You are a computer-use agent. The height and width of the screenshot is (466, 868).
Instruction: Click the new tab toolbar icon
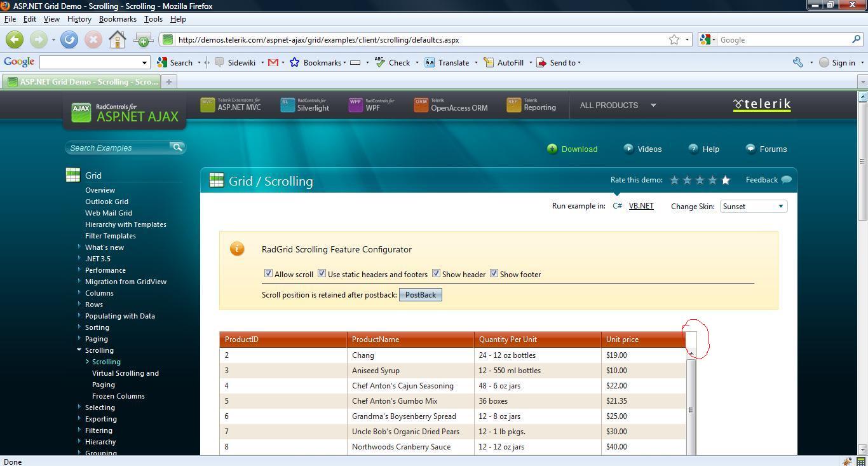pos(143,40)
